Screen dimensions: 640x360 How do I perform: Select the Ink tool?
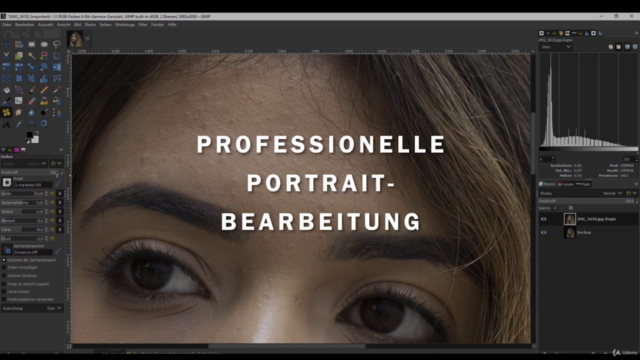6,100
